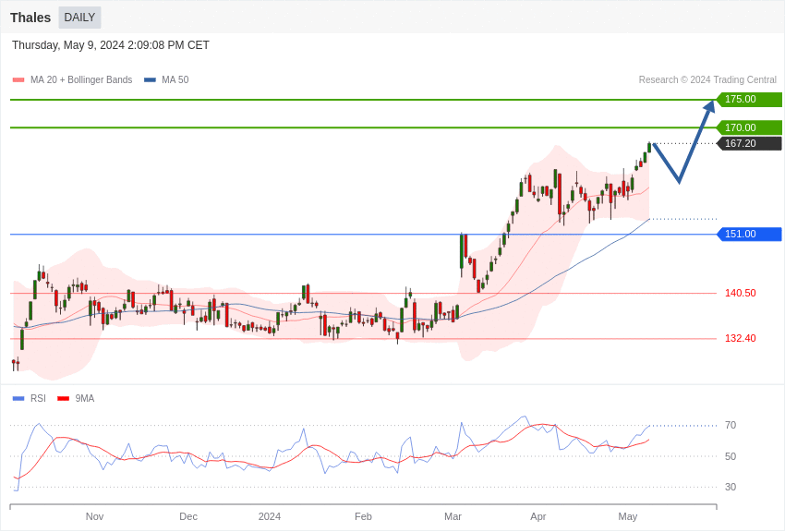This screenshot has height=532, width=785.
Task: Toggle the MA 20 + Bollinger Bands label
Action: pyautogui.click(x=81, y=80)
